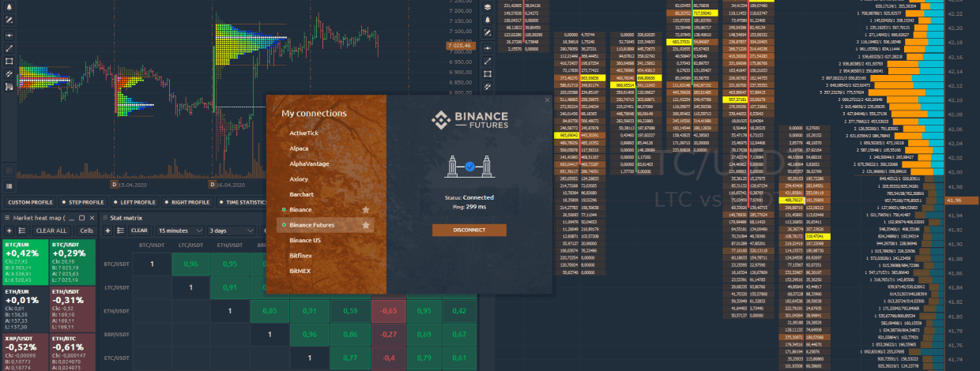Enable the Step Profile option
This screenshot has height=371, width=980.
(x=84, y=202)
